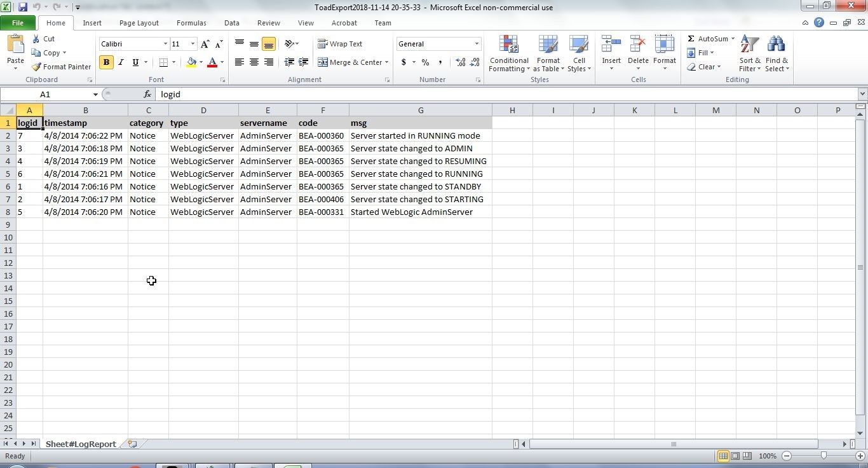Open Format as Table gallery
This screenshot has width=868, height=468.
[x=548, y=54]
